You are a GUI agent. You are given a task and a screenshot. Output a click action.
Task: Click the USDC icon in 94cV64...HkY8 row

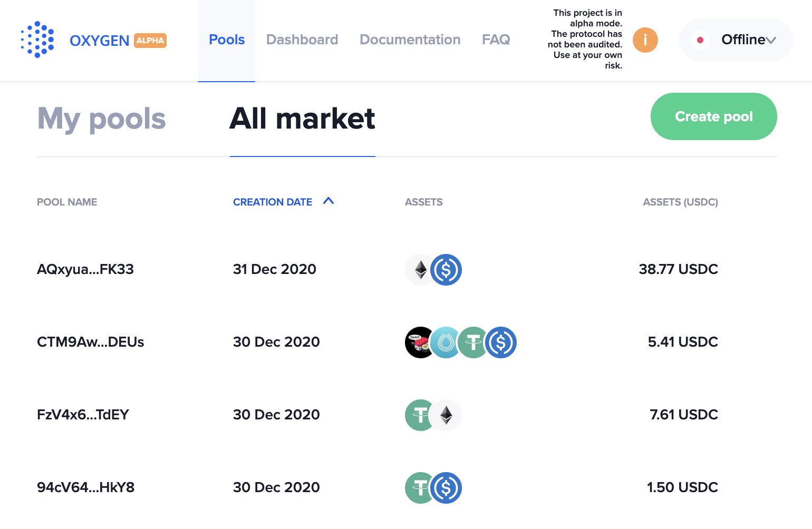pos(447,488)
